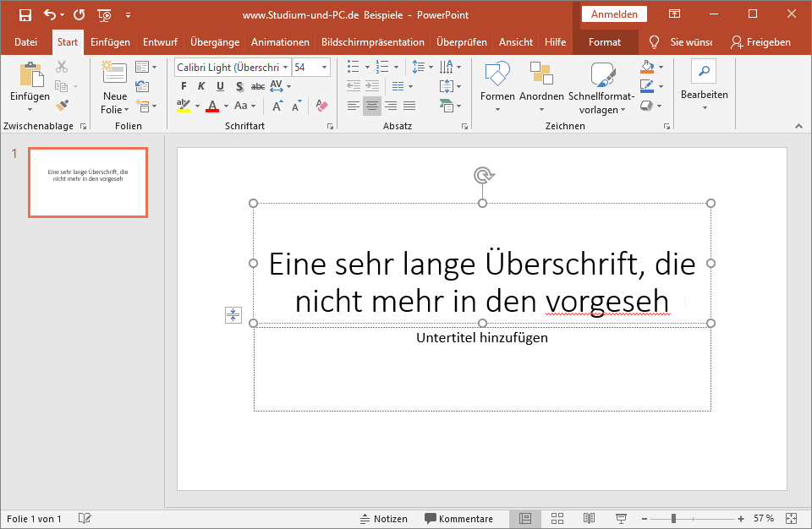Toggle underline (U) formatting

point(221,86)
